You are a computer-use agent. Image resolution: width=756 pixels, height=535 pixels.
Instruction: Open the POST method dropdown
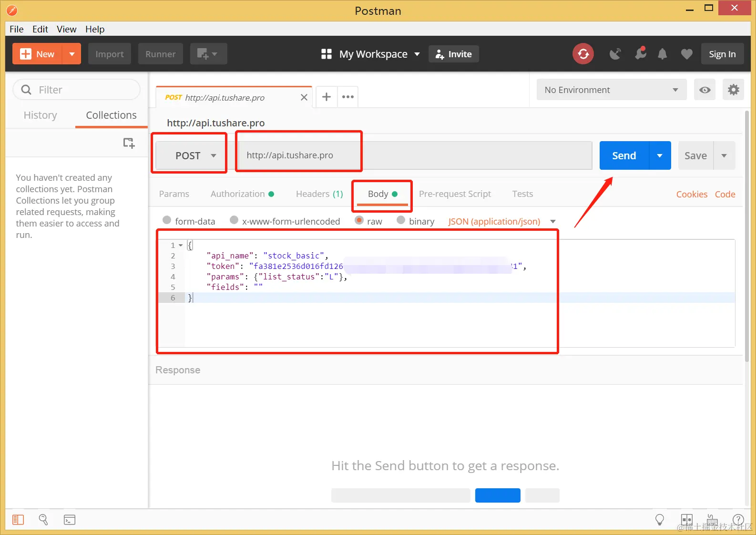point(192,155)
